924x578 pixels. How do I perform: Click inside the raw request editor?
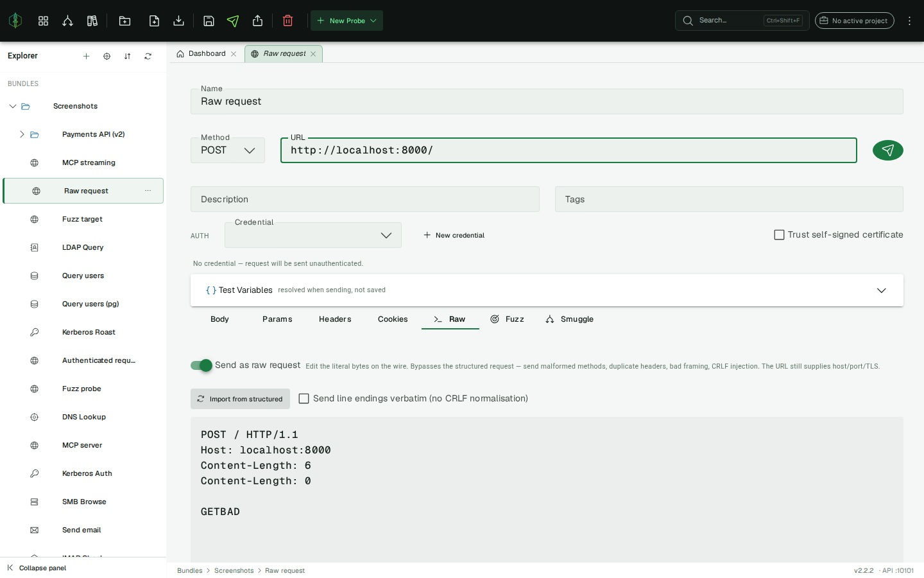pyautogui.click(x=547, y=489)
